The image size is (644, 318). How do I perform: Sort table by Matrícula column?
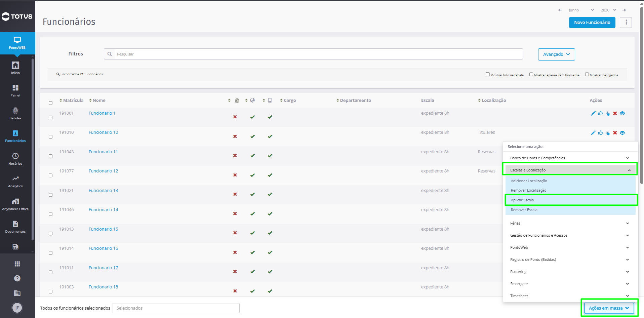71,101
